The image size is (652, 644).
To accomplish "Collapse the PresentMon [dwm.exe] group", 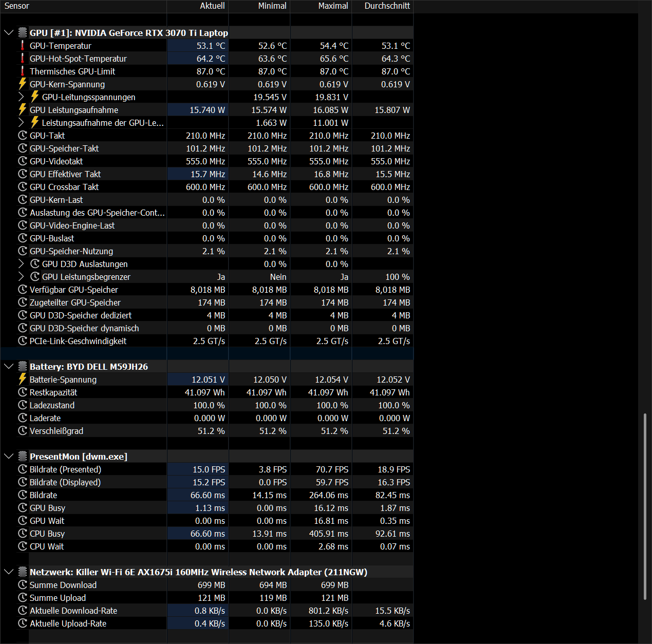I will (9, 457).
